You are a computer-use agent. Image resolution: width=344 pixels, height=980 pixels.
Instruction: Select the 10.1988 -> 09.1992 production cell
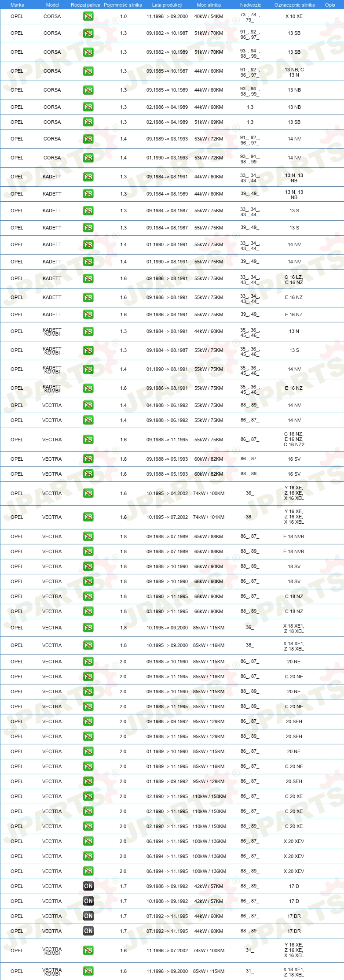(167, 901)
